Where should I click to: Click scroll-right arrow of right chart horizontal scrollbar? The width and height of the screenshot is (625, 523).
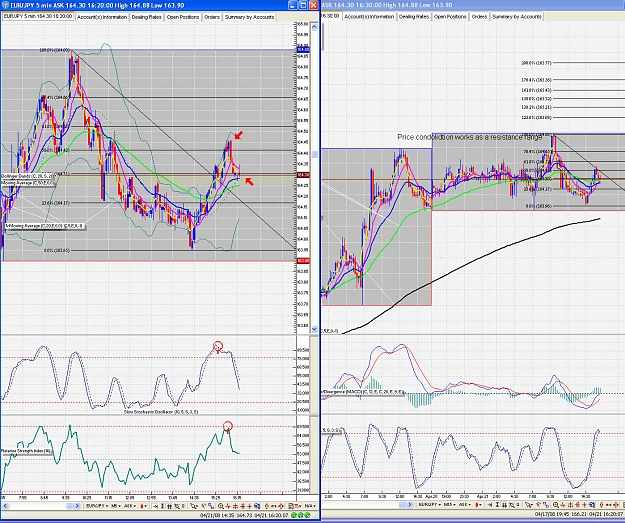[x=410, y=505]
